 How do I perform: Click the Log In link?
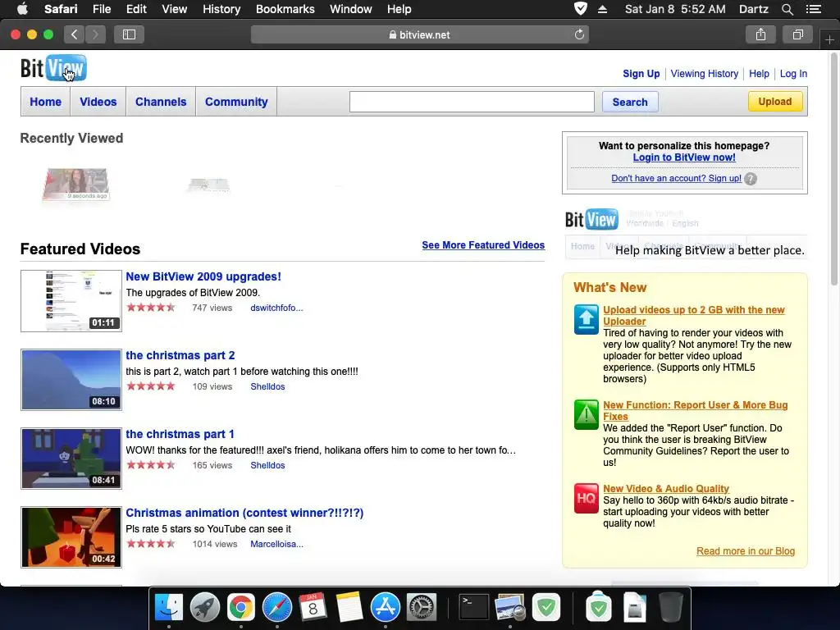click(793, 74)
